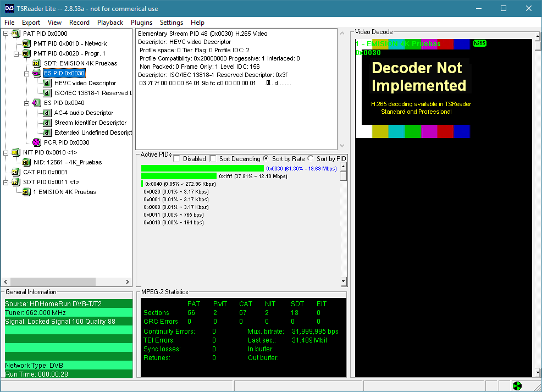The image size is (542, 392).
Task: Collapse the PAT PID 0x0000 tree node
Action: [x=6, y=34]
